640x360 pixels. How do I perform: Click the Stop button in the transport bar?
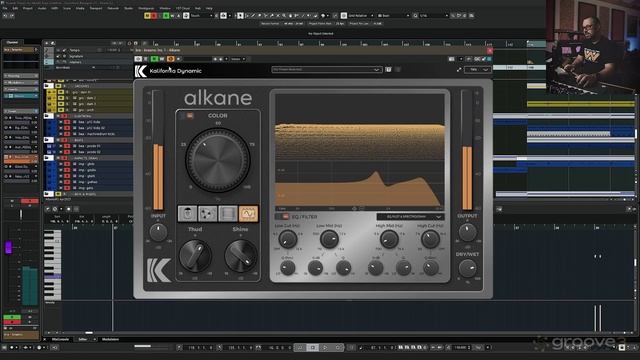(x=312, y=347)
